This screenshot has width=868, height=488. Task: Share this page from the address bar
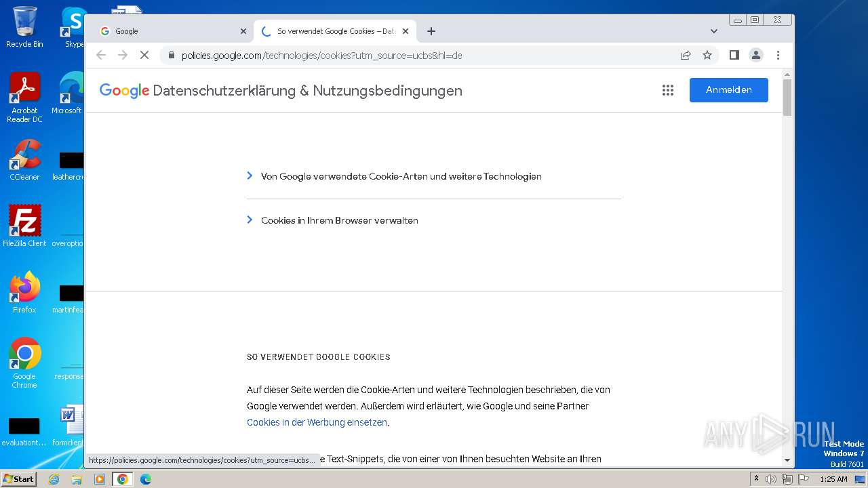pyautogui.click(x=686, y=55)
